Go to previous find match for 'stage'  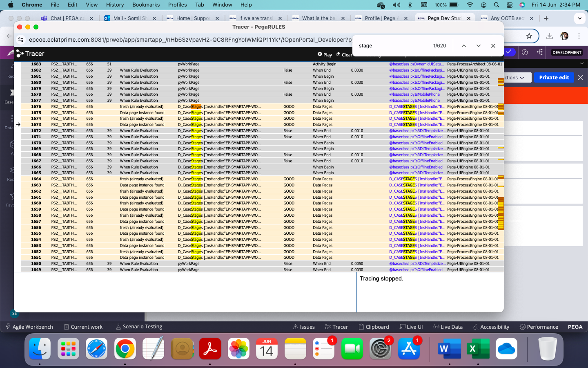pyautogui.click(x=464, y=46)
